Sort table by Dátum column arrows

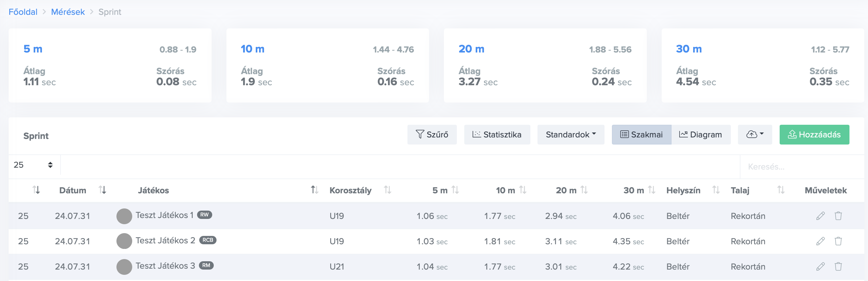[103, 190]
